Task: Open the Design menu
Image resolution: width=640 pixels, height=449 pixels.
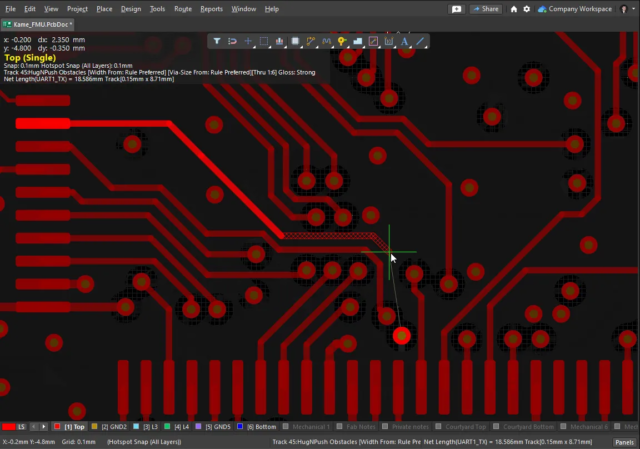Action: (x=131, y=9)
